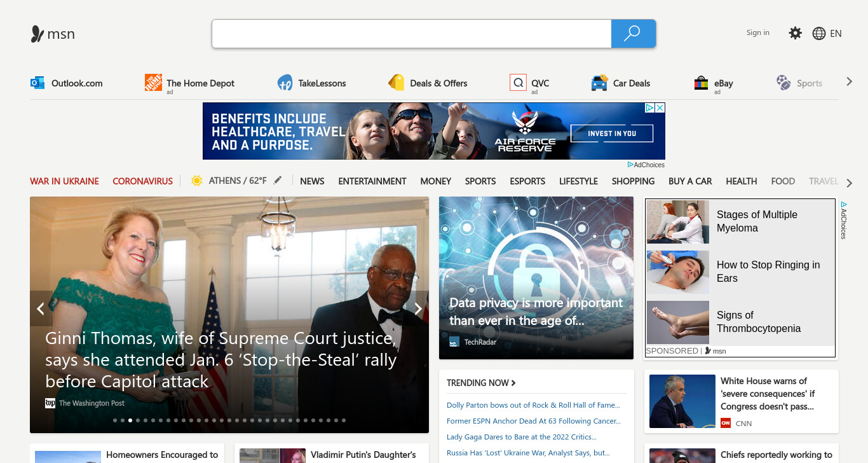The width and height of the screenshot is (868, 463).
Task: Select the ESPORTS navigation item
Action: [x=527, y=181]
